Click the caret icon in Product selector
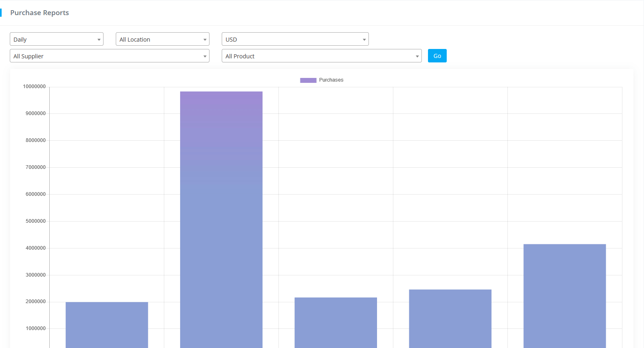 coord(417,56)
